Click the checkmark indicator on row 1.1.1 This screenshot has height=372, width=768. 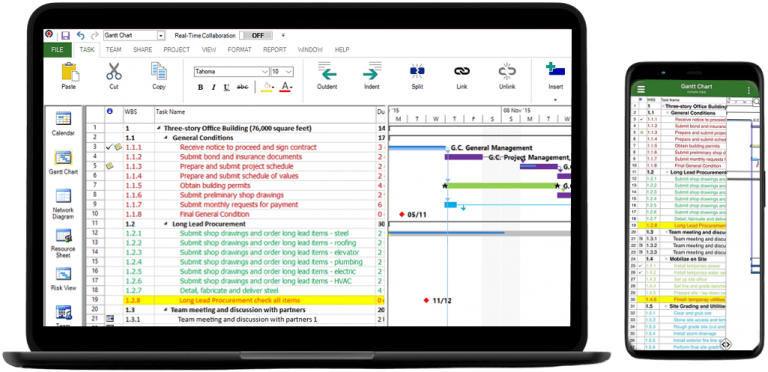(x=109, y=147)
